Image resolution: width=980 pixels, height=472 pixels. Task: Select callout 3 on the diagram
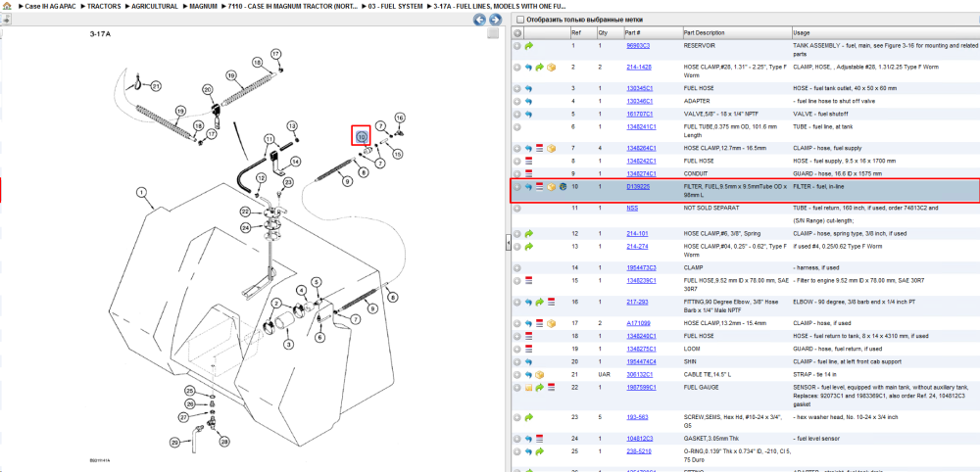pos(289,344)
